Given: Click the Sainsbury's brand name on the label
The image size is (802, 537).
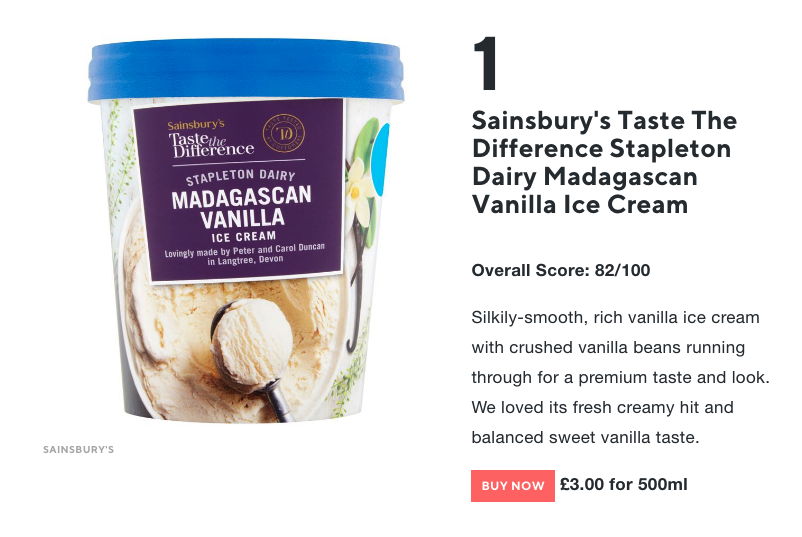Looking at the screenshot, I should click(x=196, y=124).
